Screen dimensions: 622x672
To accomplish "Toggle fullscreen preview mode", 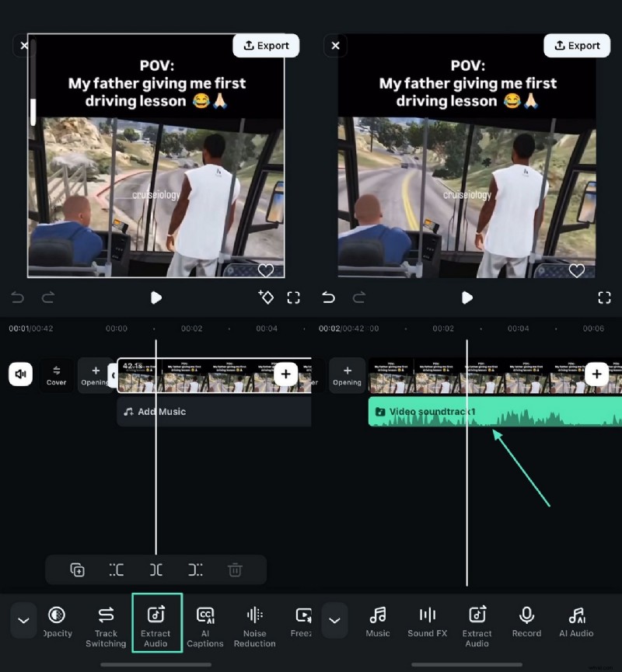I will (294, 298).
